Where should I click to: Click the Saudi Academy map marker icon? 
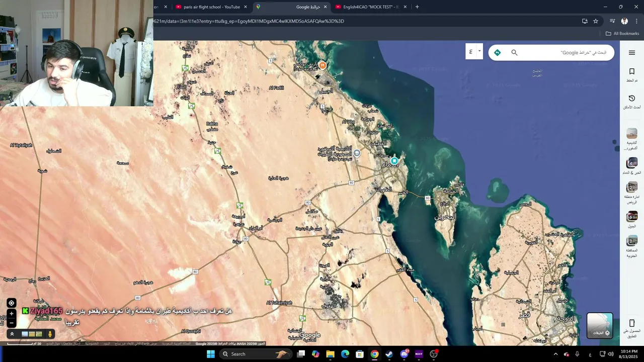pos(357,153)
